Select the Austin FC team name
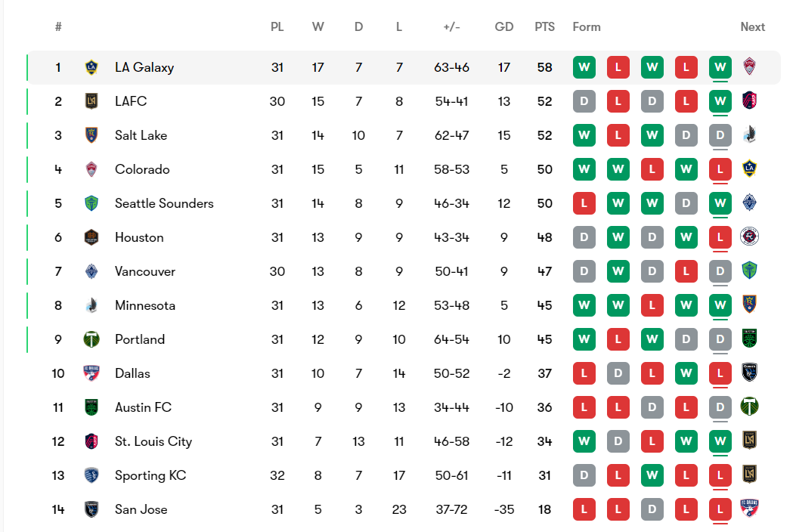796x532 pixels. [143, 407]
